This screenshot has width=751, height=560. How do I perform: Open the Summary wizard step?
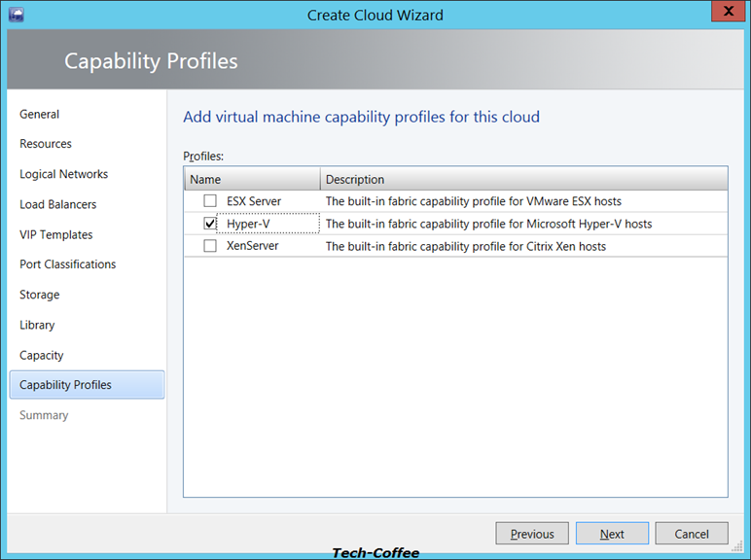click(x=44, y=415)
